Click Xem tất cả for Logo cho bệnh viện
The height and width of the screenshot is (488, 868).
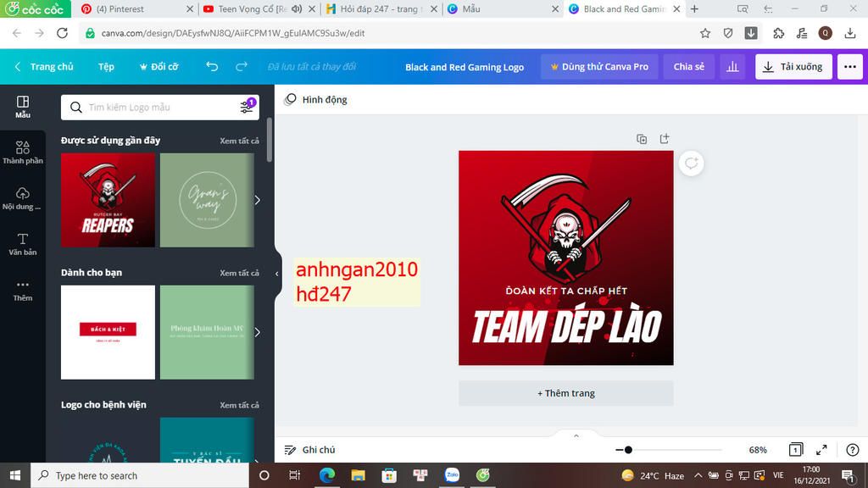click(239, 405)
